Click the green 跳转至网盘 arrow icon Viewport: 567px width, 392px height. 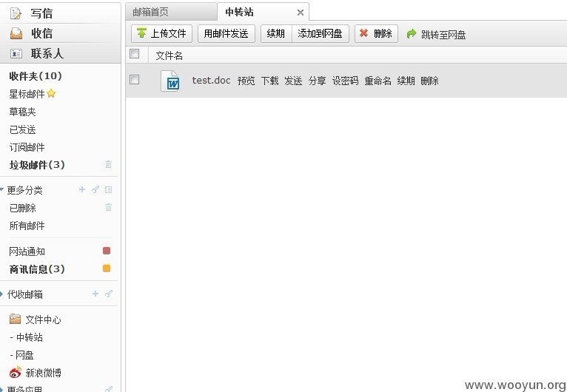[412, 34]
